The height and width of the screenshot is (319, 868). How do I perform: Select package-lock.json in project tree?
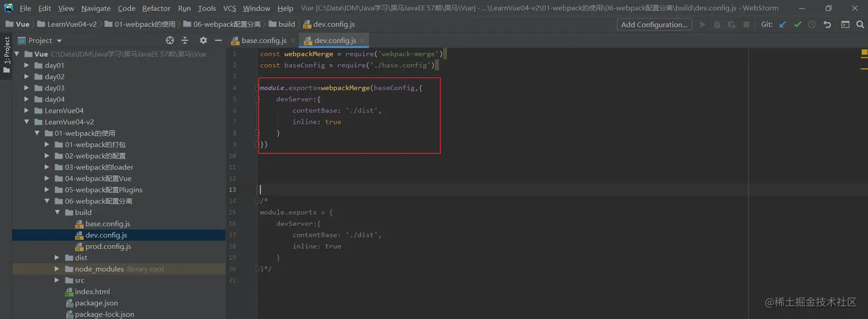click(x=104, y=314)
